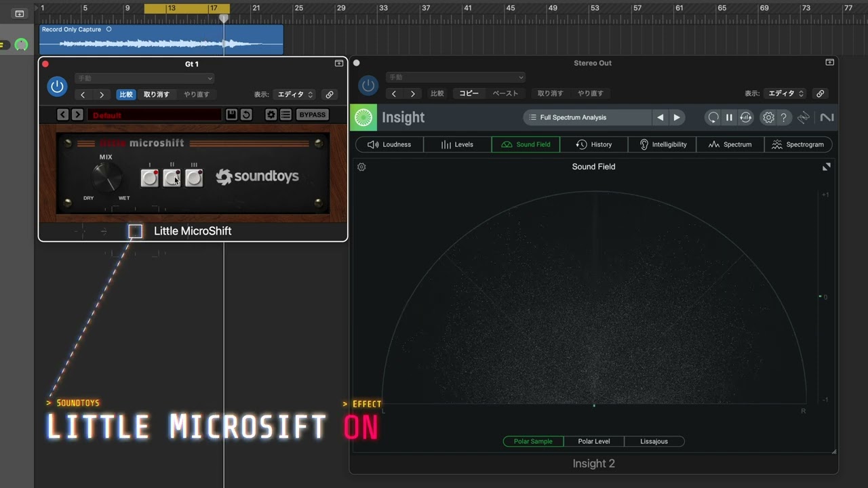Click the Soundtoys logo

(x=257, y=177)
